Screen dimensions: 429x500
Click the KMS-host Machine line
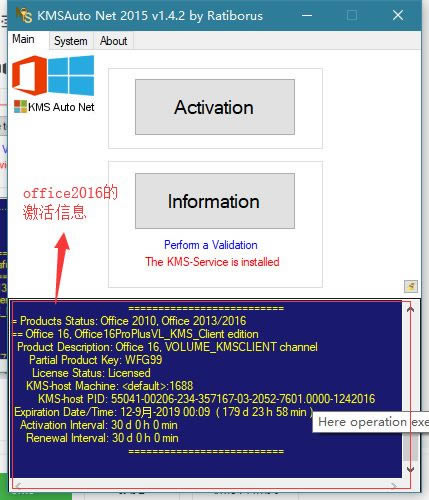110,386
